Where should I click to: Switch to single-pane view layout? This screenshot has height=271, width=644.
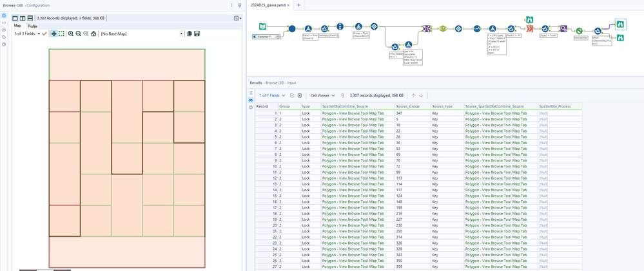[15, 18]
